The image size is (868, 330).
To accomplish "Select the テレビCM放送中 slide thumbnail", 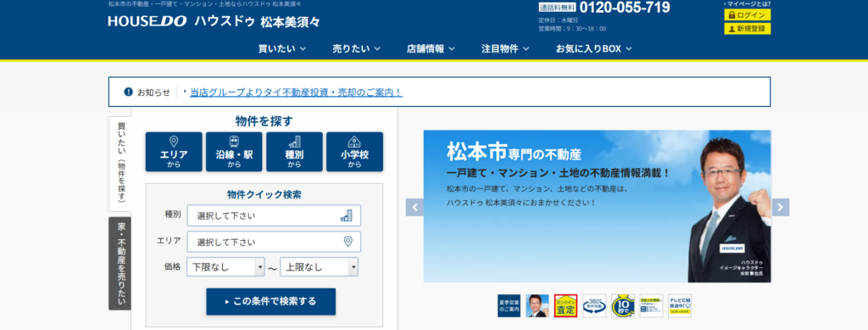I will (680, 305).
